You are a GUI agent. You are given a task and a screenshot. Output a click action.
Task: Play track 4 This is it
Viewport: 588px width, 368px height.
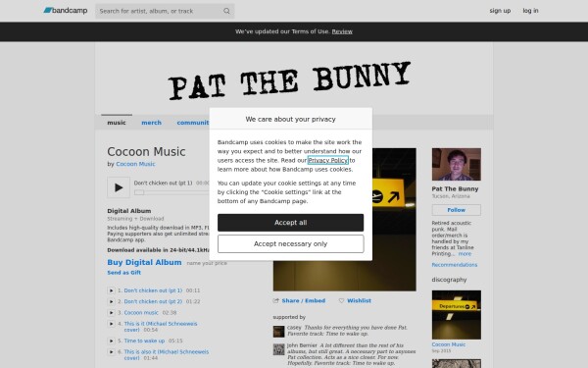point(111,324)
